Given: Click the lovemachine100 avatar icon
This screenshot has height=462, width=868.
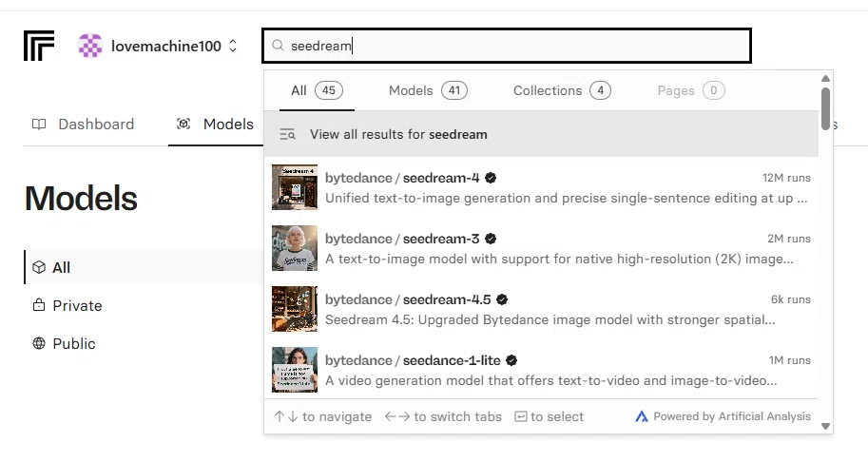Looking at the screenshot, I should (x=89, y=46).
